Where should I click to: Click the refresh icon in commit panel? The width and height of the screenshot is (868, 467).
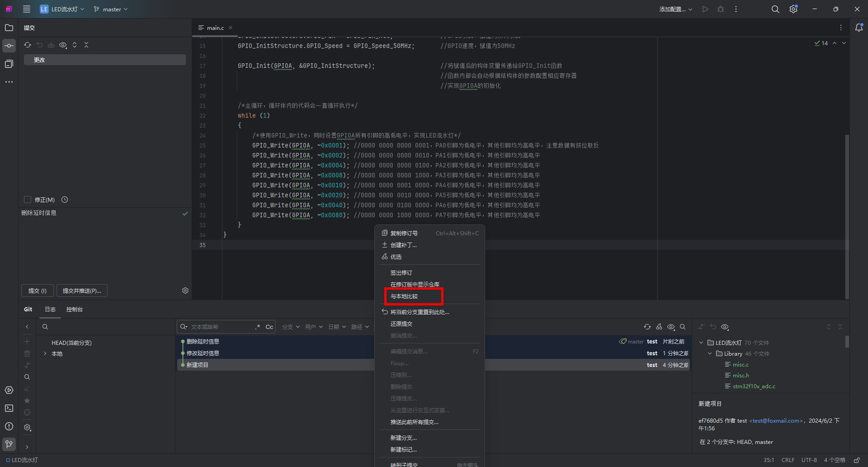pos(28,45)
